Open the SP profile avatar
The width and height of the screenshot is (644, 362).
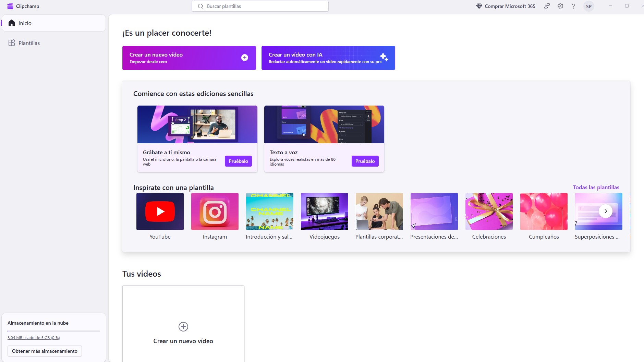pyautogui.click(x=588, y=6)
